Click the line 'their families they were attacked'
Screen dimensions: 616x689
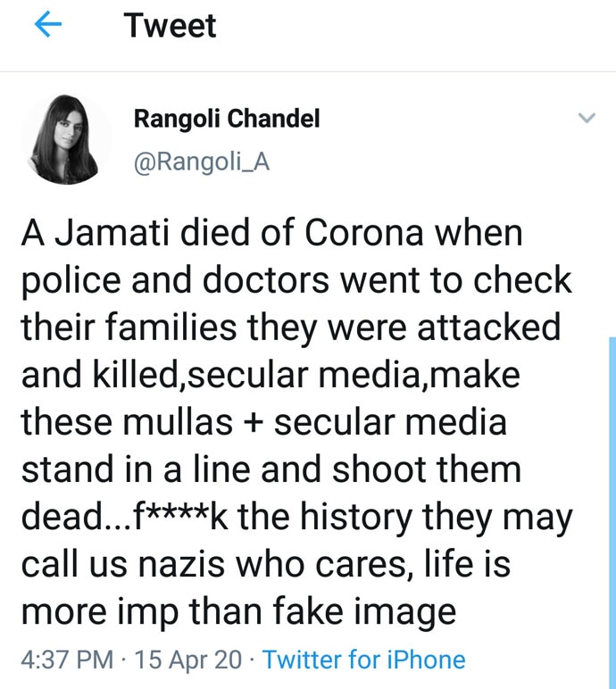(291, 327)
